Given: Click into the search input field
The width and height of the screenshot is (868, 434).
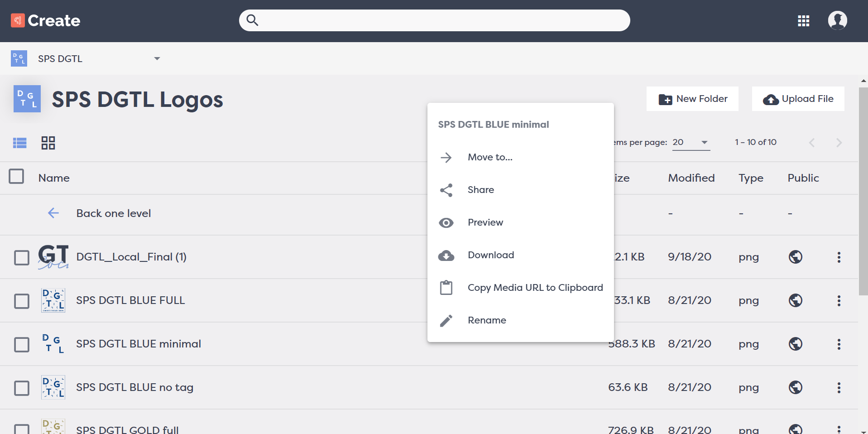Looking at the screenshot, I should pyautogui.click(x=435, y=20).
